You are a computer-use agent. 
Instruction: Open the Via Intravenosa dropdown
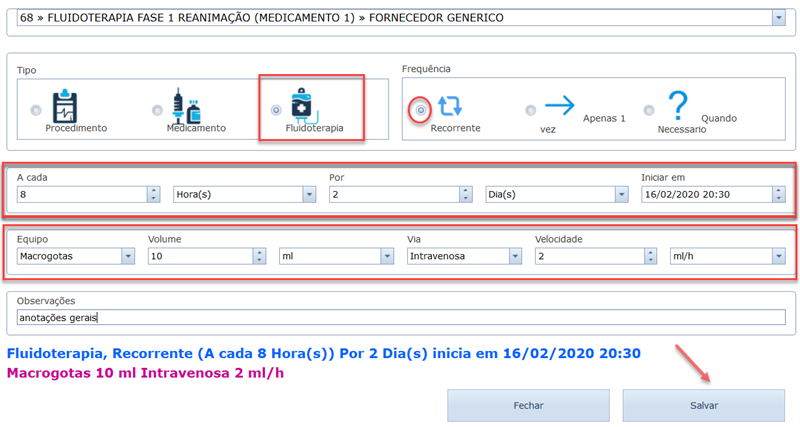[515, 256]
